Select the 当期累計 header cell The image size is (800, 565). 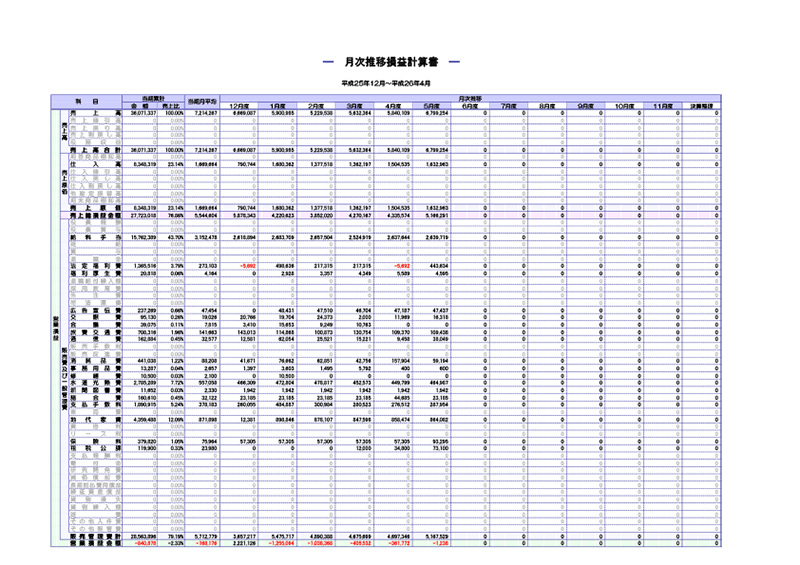153,98
